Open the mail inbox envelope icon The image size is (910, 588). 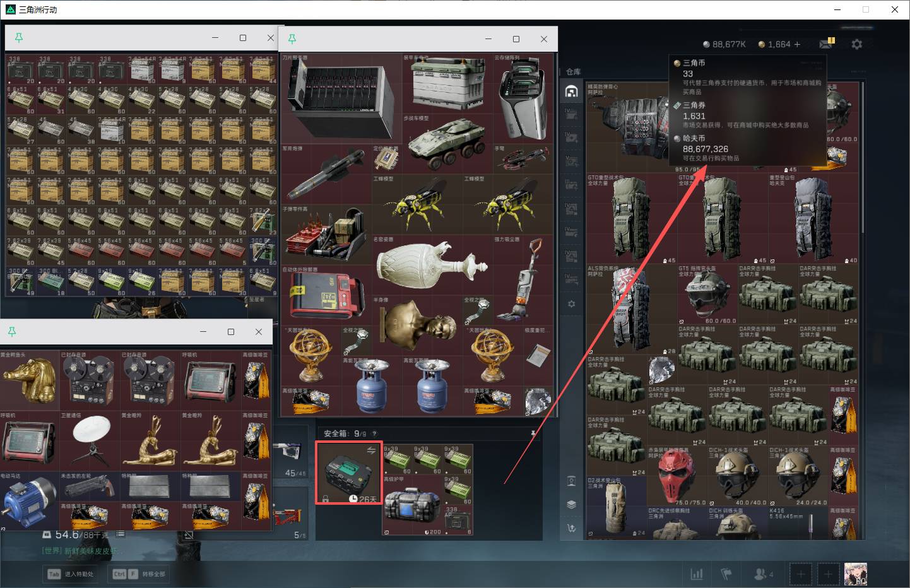826,44
